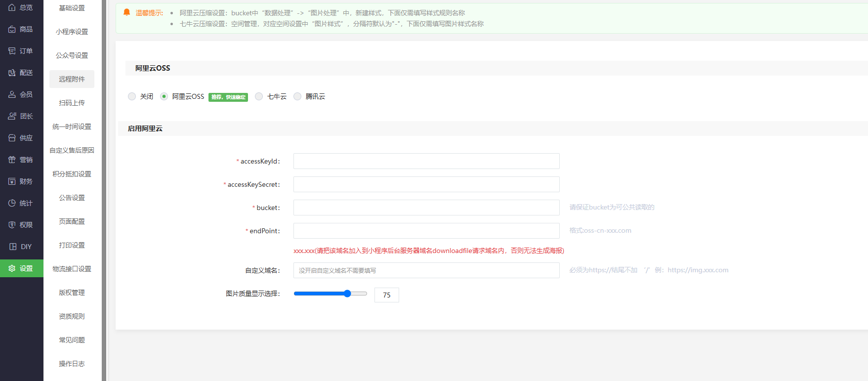
Task: Click the 会员 member icon
Action: (12, 94)
